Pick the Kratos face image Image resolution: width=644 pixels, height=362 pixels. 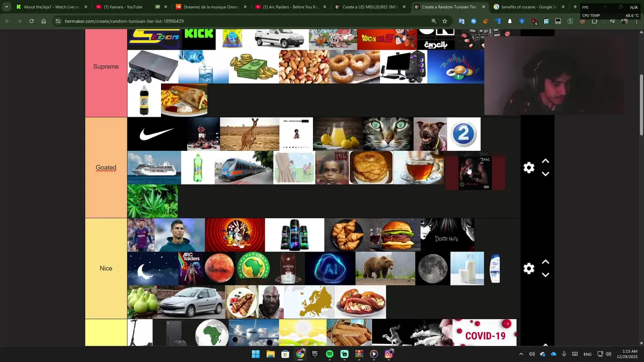point(271,302)
